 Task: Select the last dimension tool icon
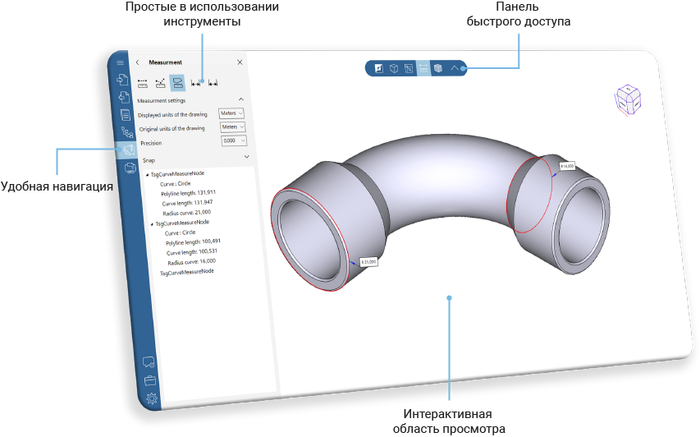(213, 83)
